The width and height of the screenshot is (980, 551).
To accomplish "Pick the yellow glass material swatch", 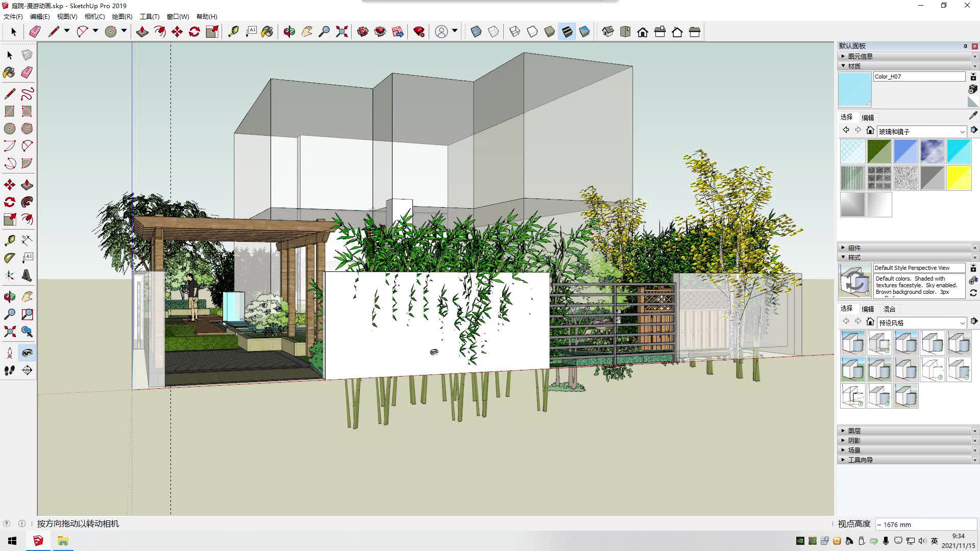I will pos(959,179).
